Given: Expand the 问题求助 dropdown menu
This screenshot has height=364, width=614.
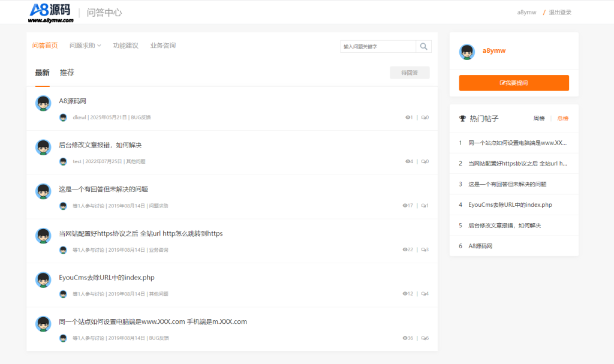Looking at the screenshot, I should pos(85,46).
